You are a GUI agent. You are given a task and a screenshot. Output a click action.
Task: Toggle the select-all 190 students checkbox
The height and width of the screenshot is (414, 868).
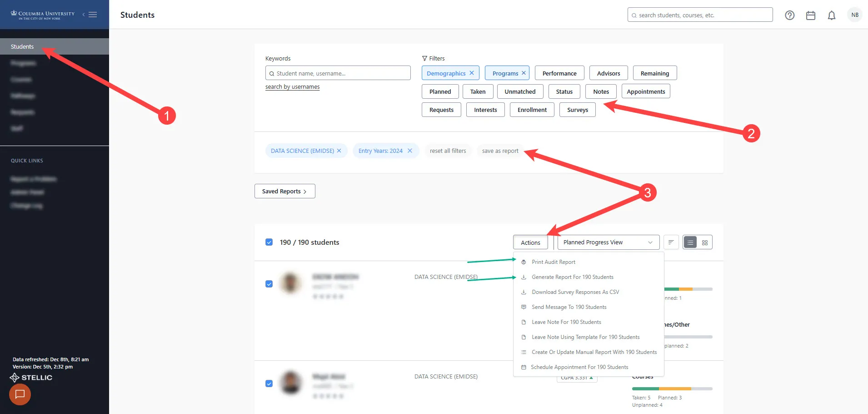(x=269, y=242)
